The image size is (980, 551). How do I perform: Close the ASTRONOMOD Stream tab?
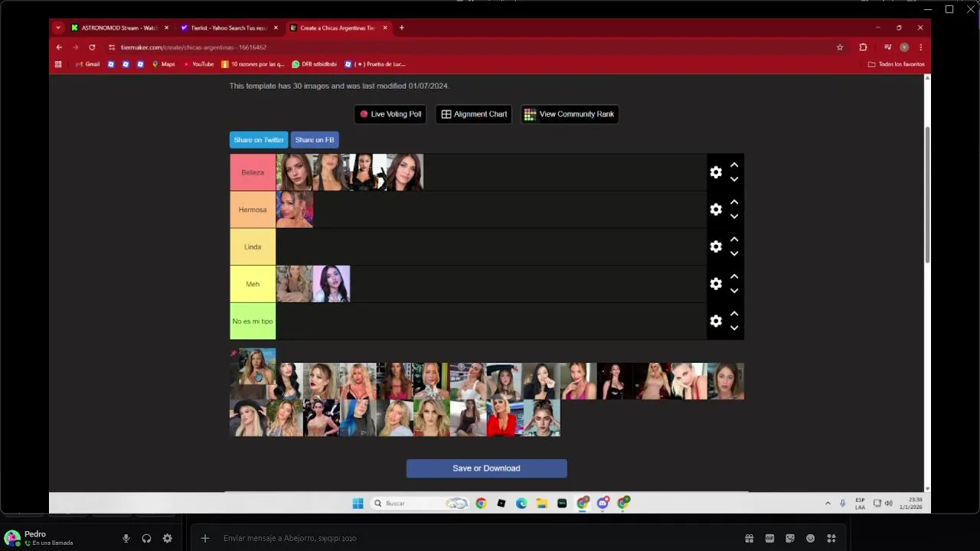tap(166, 28)
